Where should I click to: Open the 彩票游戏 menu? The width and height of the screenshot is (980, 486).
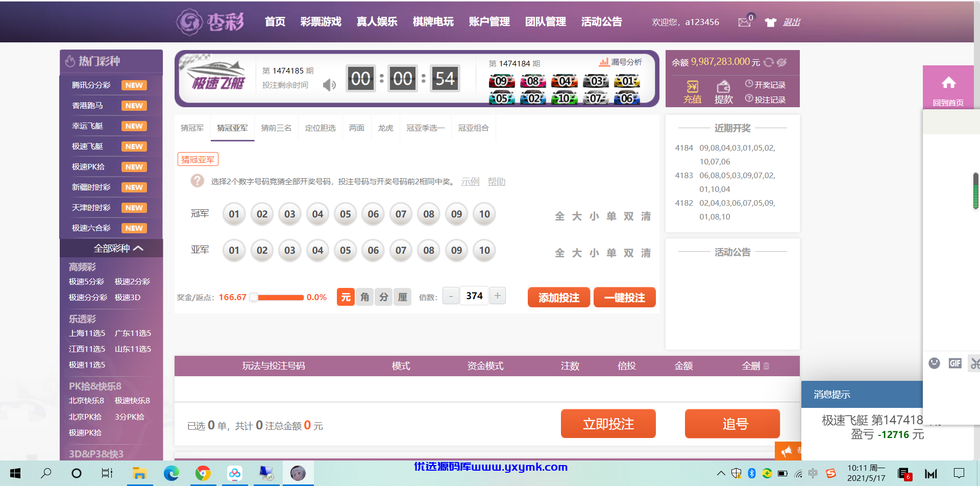(321, 21)
